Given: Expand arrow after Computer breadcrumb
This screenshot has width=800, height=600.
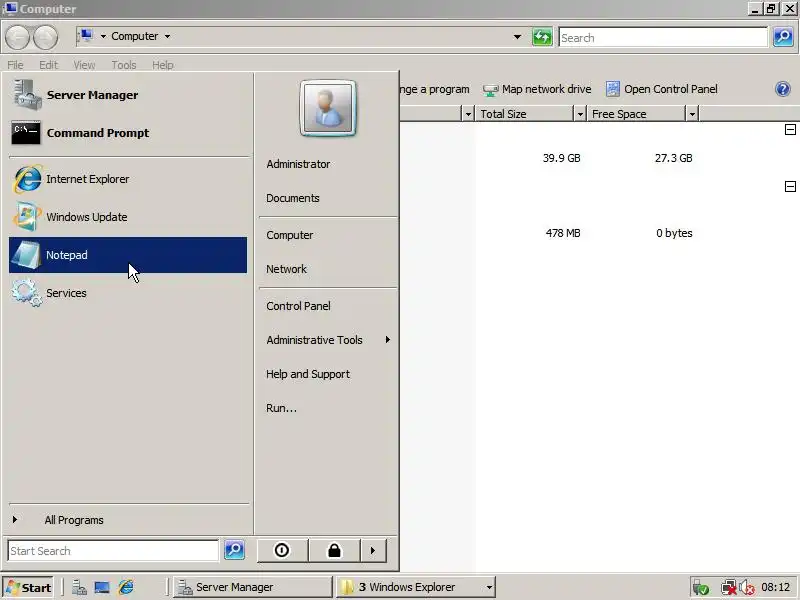Looking at the screenshot, I should [x=167, y=36].
